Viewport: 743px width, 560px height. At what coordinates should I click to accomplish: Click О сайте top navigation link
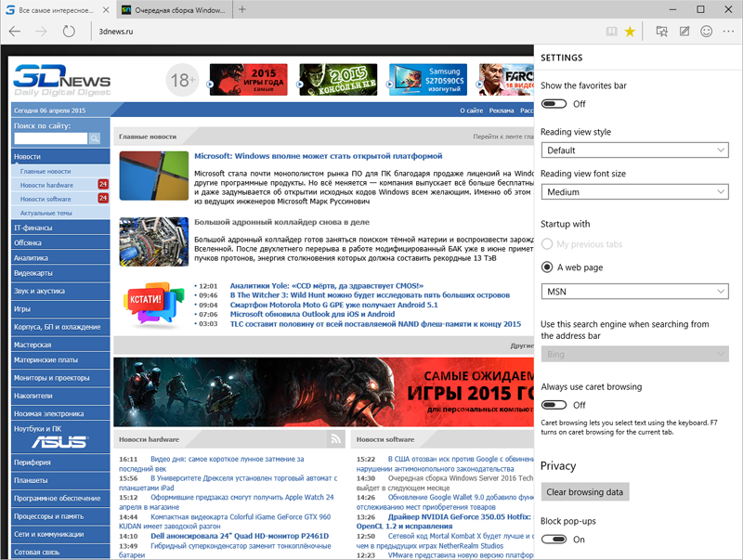pos(471,111)
